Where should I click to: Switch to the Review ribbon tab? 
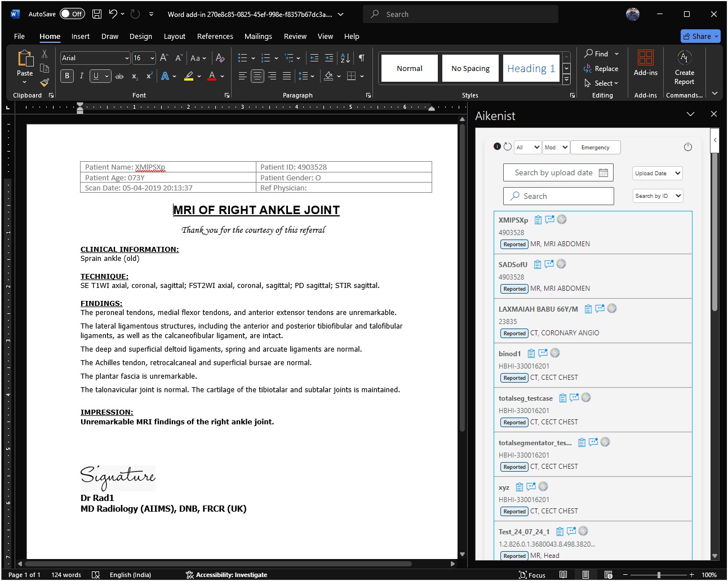pos(295,36)
